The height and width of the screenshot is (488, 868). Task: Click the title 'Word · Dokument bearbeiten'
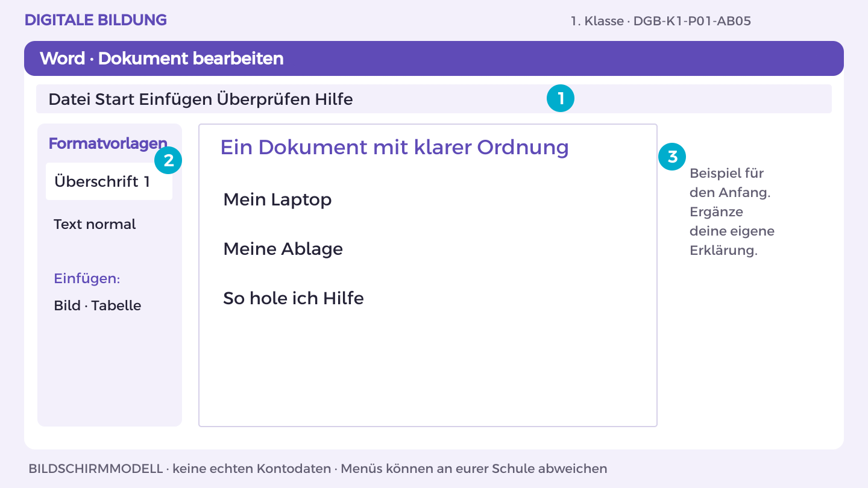point(162,58)
